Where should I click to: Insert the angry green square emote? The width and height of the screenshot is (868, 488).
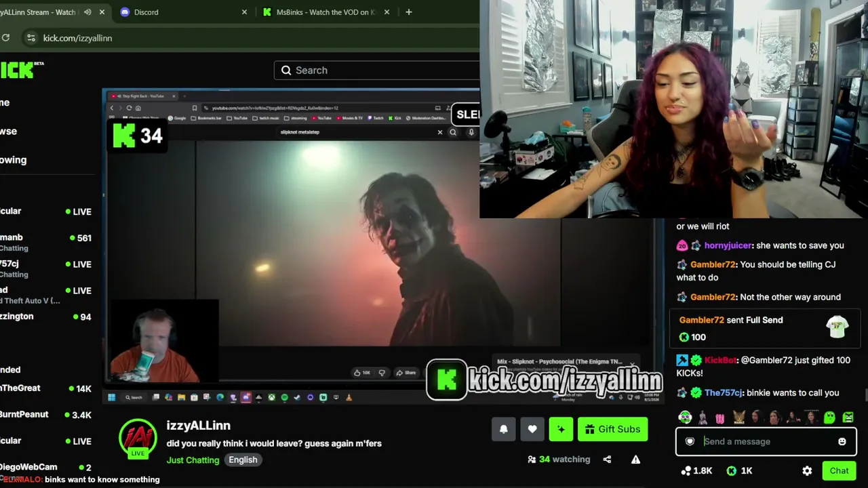(x=848, y=417)
